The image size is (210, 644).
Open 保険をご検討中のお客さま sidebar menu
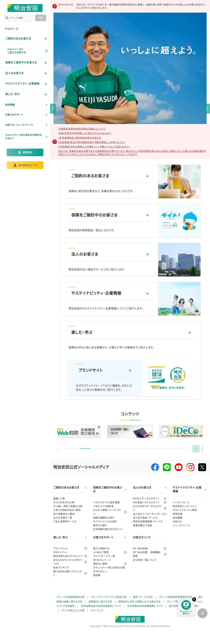point(25,62)
